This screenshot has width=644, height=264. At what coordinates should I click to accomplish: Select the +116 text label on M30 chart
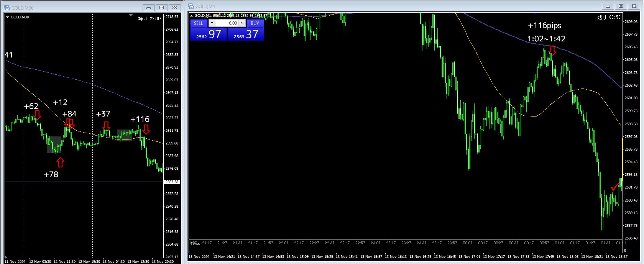[140, 119]
